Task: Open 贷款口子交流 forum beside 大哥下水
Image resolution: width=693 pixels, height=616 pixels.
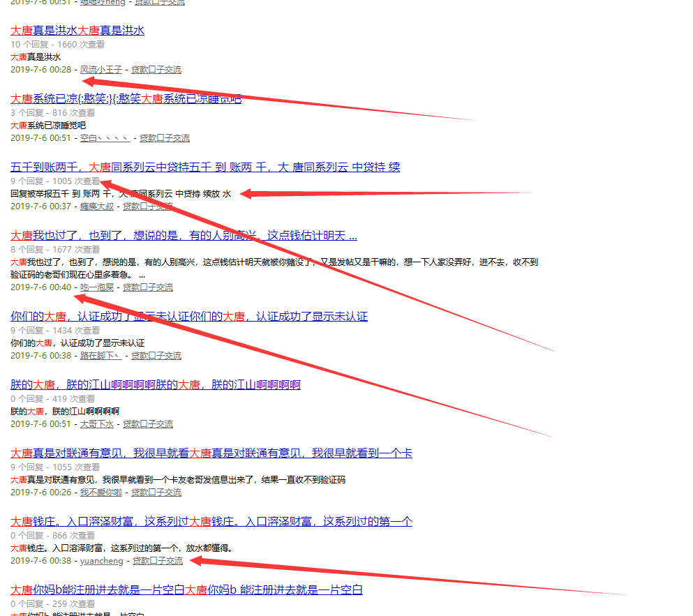Action: point(148,424)
